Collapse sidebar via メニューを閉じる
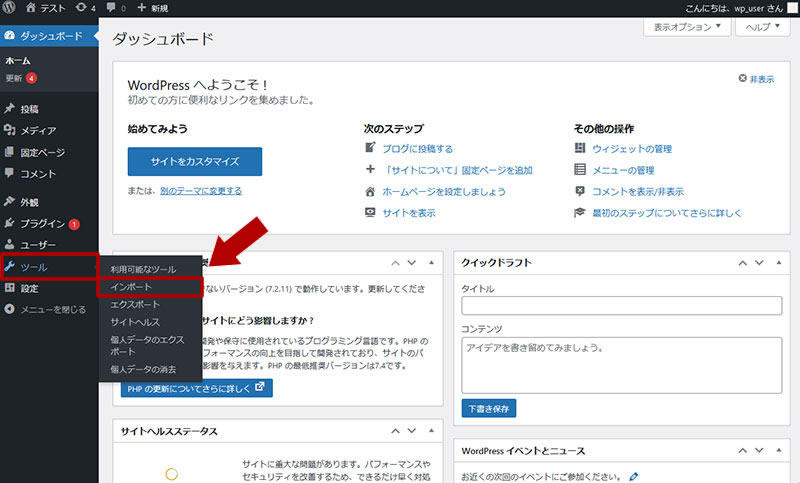Screen dimensions: 800x483 coord(45,309)
